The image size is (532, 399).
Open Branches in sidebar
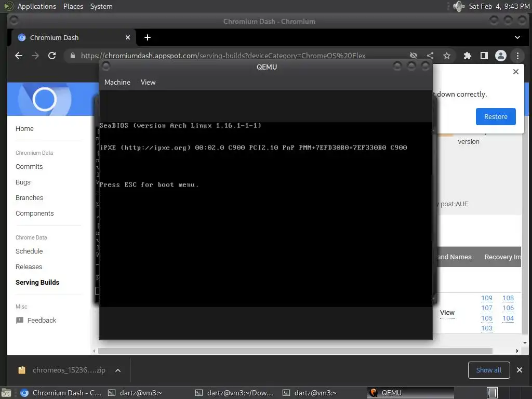[30, 198]
